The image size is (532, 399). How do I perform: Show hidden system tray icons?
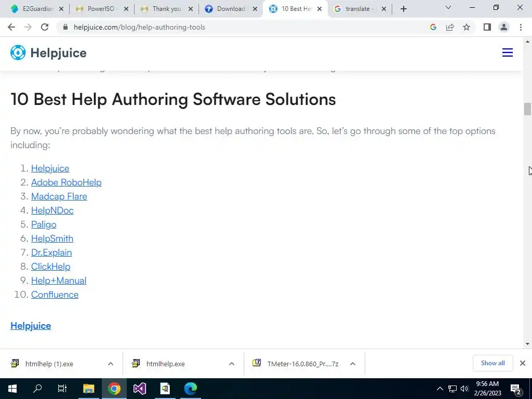(440, 389)
